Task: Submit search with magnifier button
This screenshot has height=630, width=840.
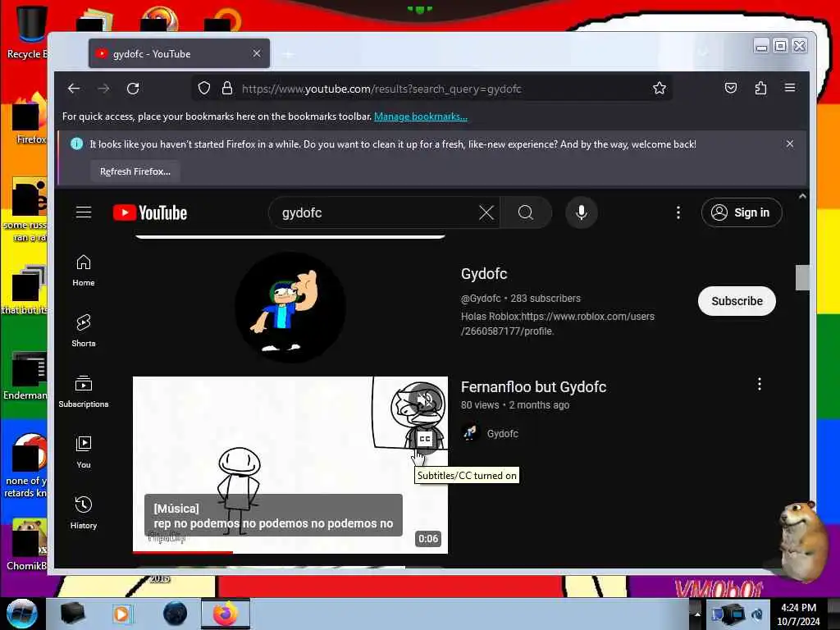Action: pyautogui.click(x=526, y=212)
